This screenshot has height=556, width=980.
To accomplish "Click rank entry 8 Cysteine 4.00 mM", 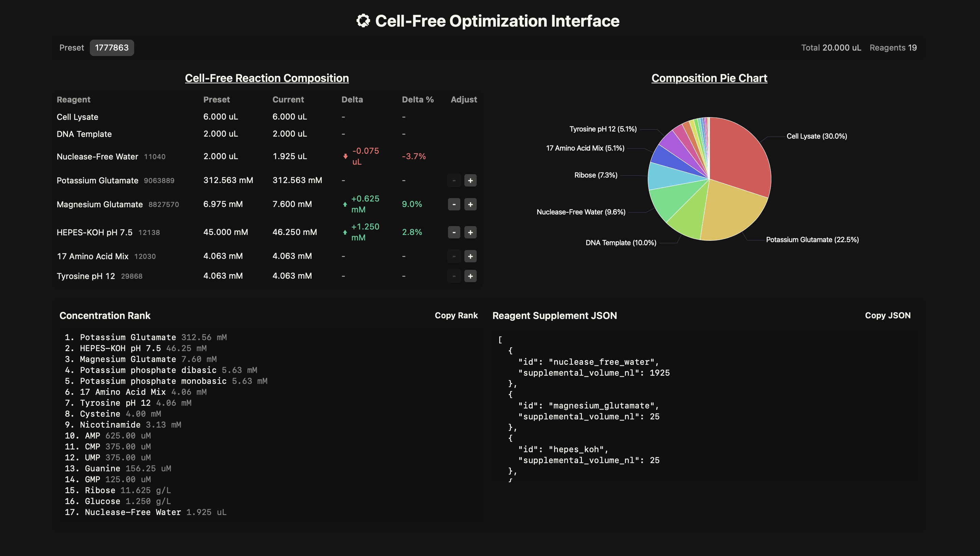I will point(113,414).
